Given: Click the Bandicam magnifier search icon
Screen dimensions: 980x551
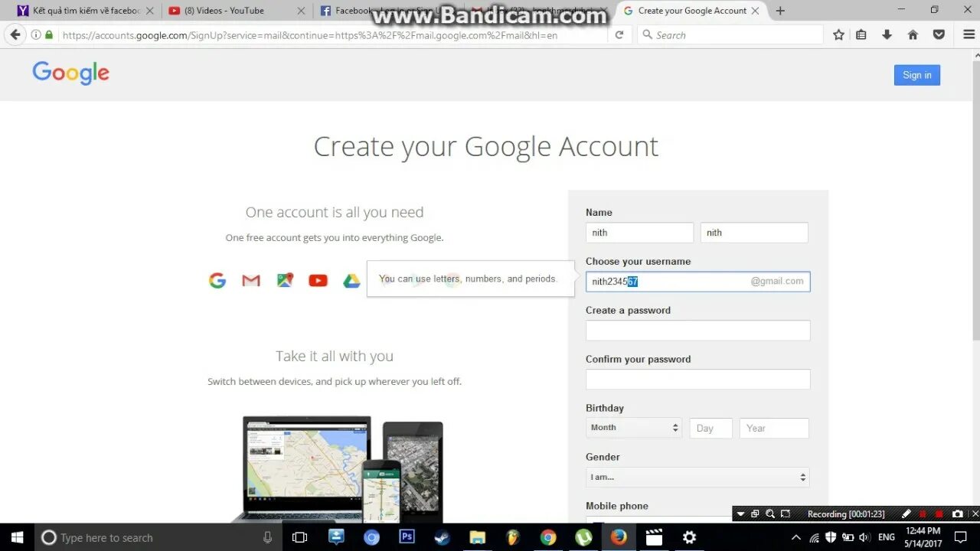Looking at the screenshot, I should [x=770, y=514].
